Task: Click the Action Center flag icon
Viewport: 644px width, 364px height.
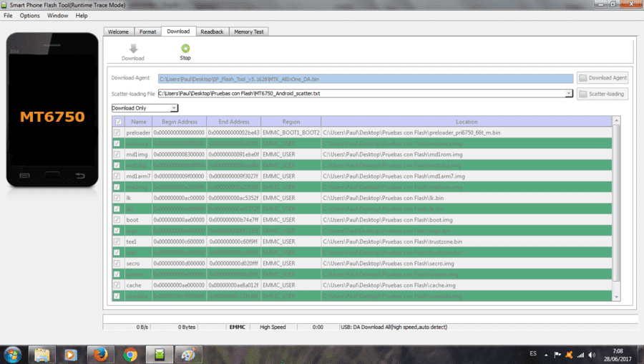Action: tap(557, 355)
